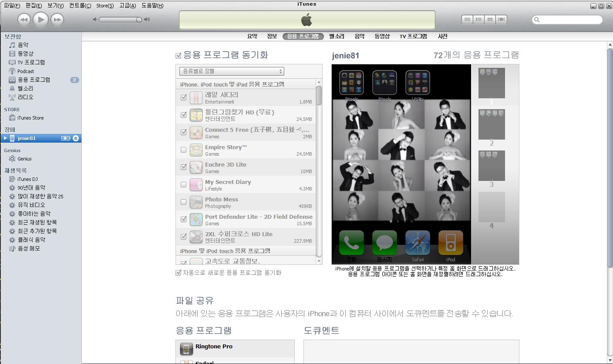Screen dimensions: 613x364
Task: Toggle checkbox for 레알 사다리 app
Action: (183, 97)
